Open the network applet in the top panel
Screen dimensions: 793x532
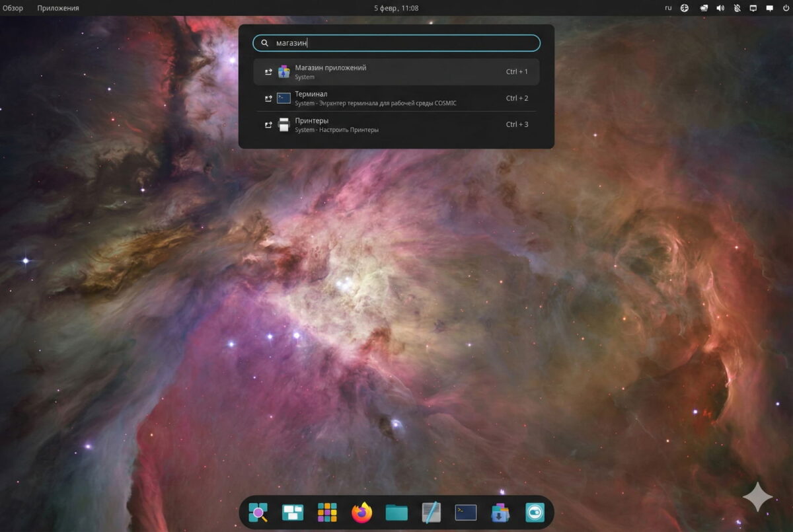[x=685, y=8]
